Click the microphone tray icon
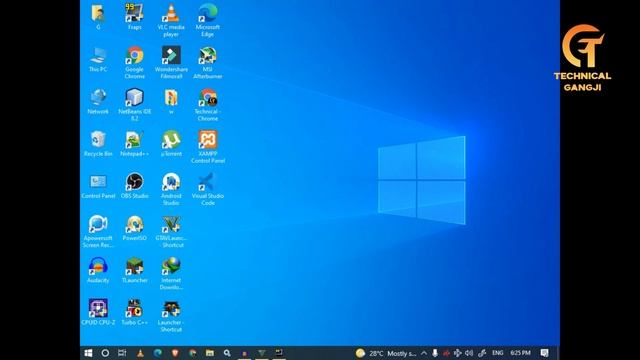 click(x=435, y=353)
